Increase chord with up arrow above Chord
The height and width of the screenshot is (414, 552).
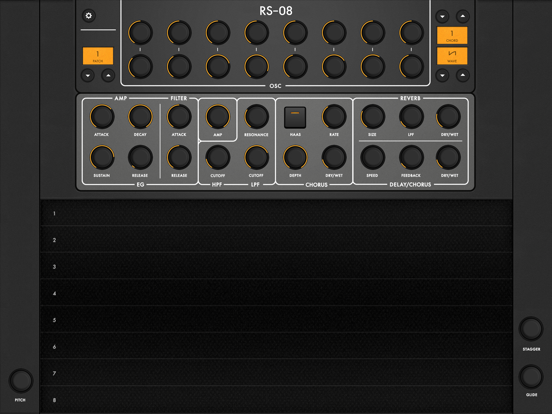(463, 16)
